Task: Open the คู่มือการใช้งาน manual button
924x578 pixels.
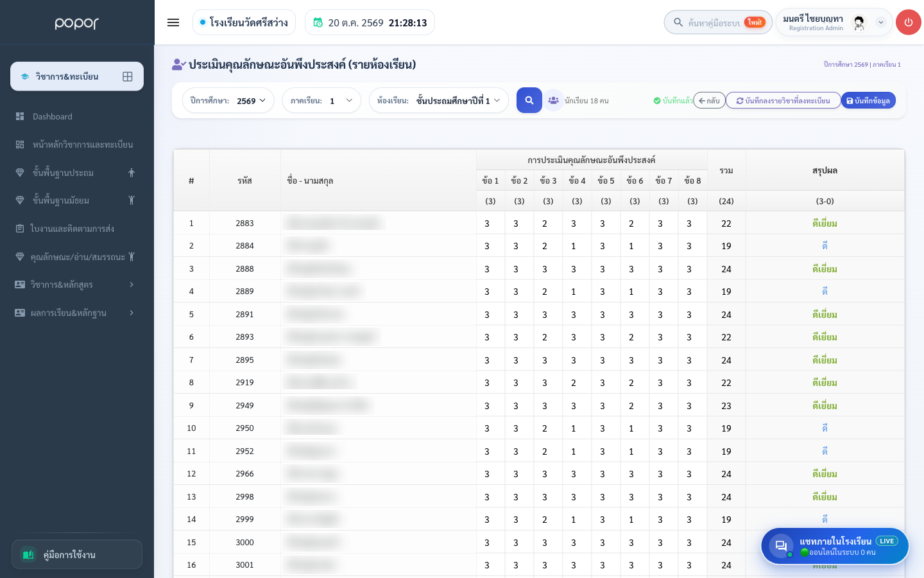Action: click(x=77, y=554)
